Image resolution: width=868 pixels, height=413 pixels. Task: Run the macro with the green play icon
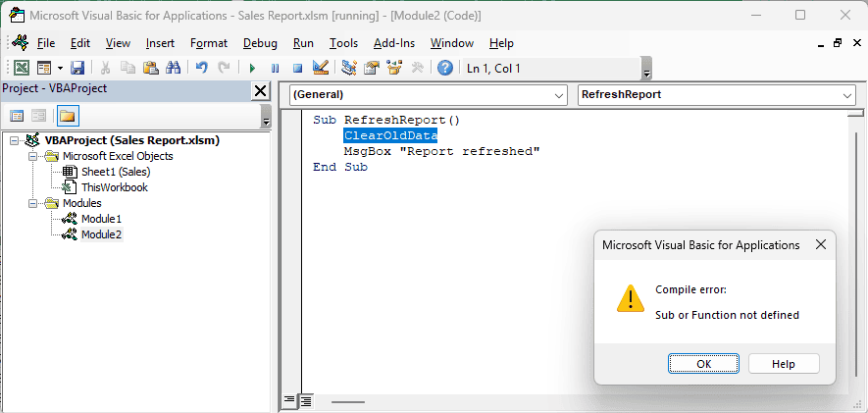tap(252, 69)
